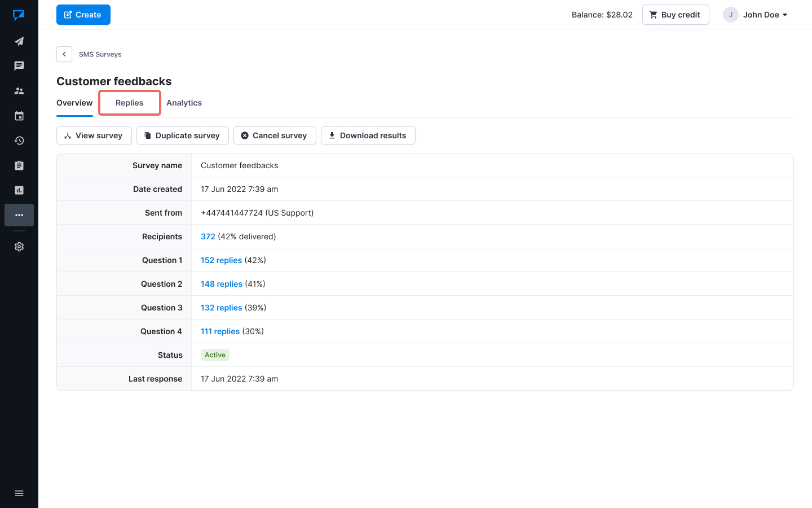Open the 372 recipients link
This screenshot has width=812, height=508.
coord(208,237)
